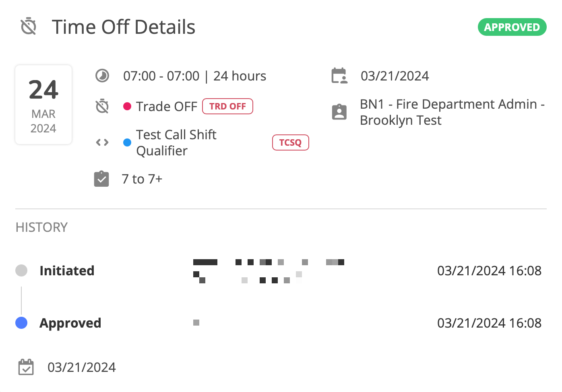
Task: Click the blue dot beside Test Call Shift Qualifier
Action: point(127,142)
